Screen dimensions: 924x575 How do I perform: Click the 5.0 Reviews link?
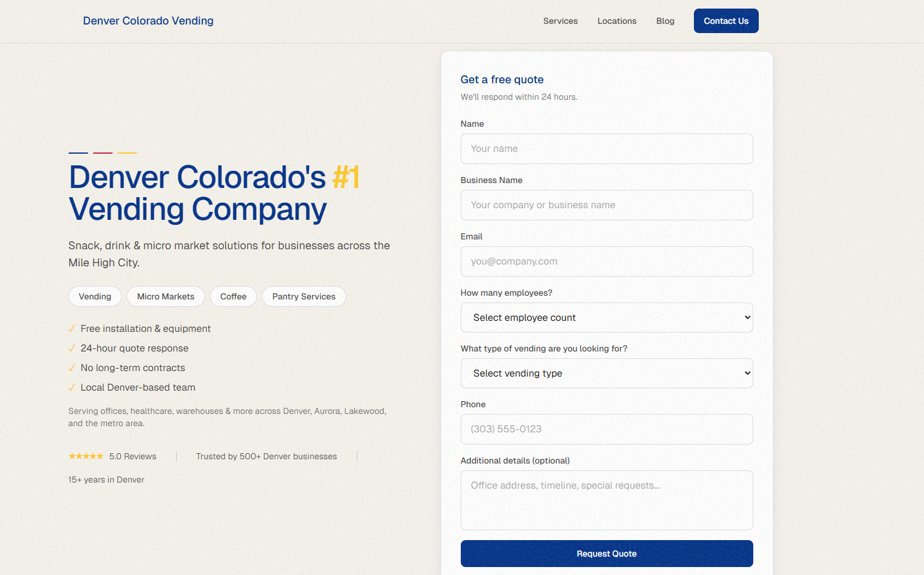(x=132, y=456)
